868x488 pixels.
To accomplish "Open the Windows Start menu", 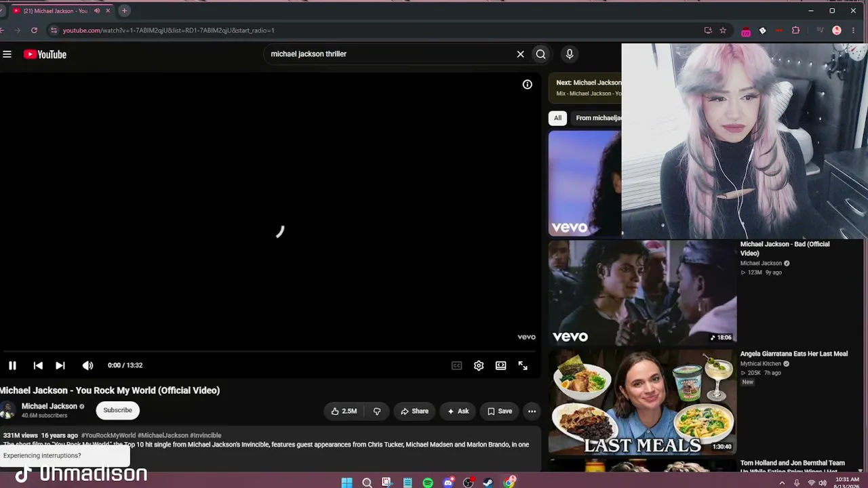I will 347,483.
